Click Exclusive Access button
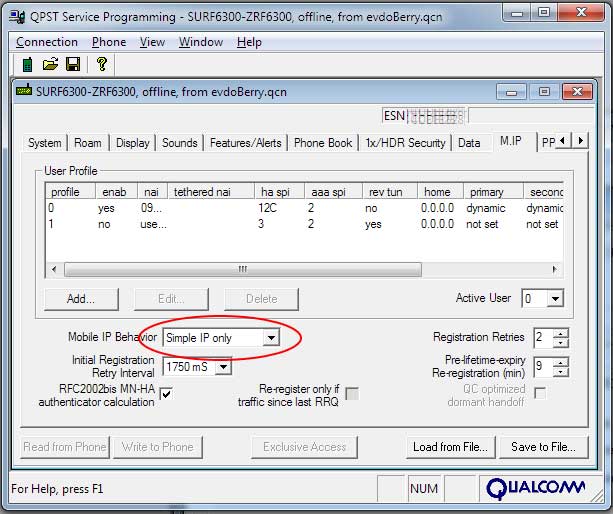Screen dimensions: 613x514 click(x=304, y=447)
